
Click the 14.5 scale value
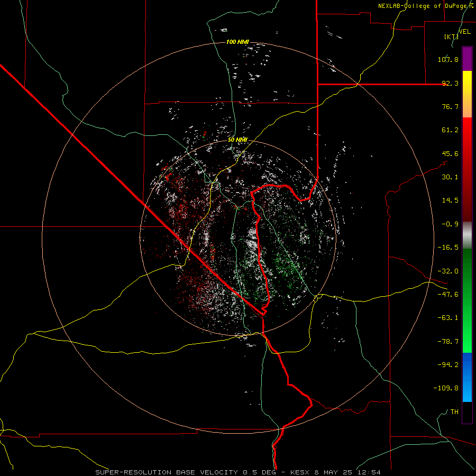click(x=450, y=200)
